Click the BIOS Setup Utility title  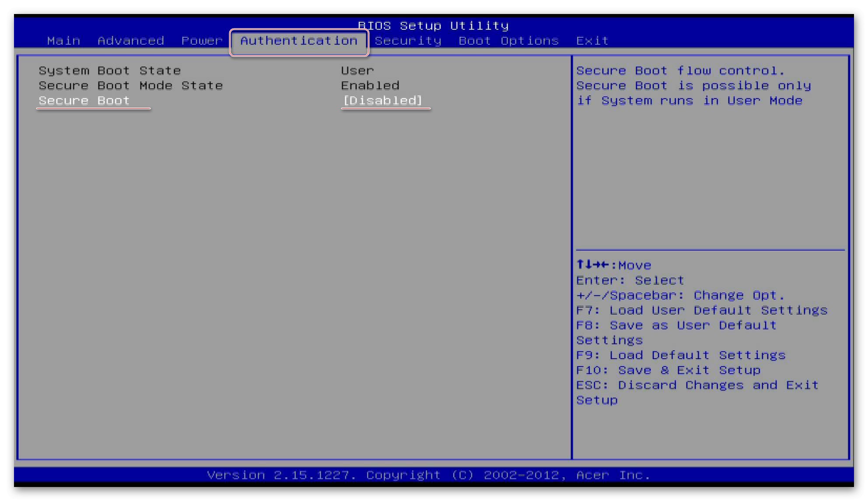coord(433,25)
